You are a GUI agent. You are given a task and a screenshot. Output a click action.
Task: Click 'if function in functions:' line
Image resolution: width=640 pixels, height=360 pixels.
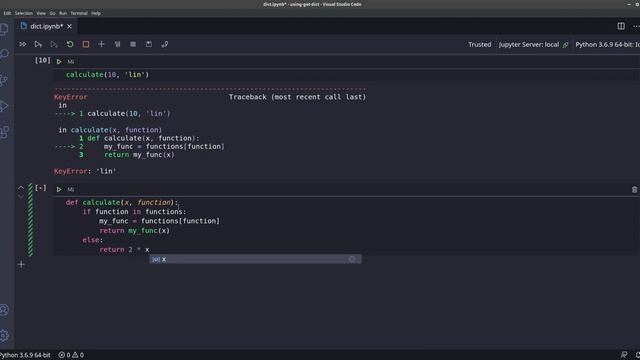134,211
